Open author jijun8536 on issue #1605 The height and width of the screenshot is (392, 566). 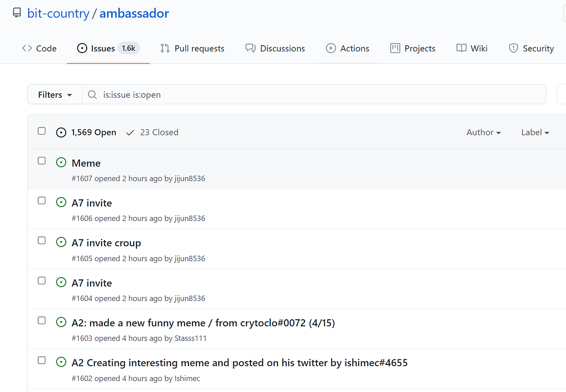coord(190,258)
